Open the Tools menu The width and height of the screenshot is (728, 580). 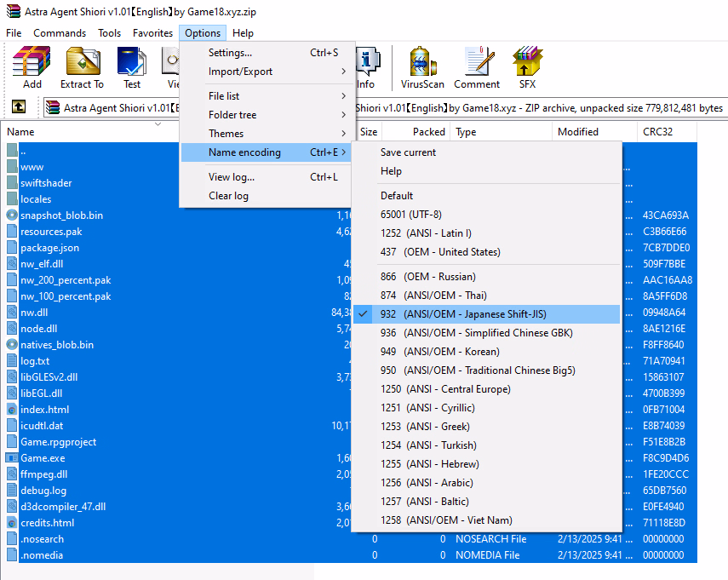point(109,33)
